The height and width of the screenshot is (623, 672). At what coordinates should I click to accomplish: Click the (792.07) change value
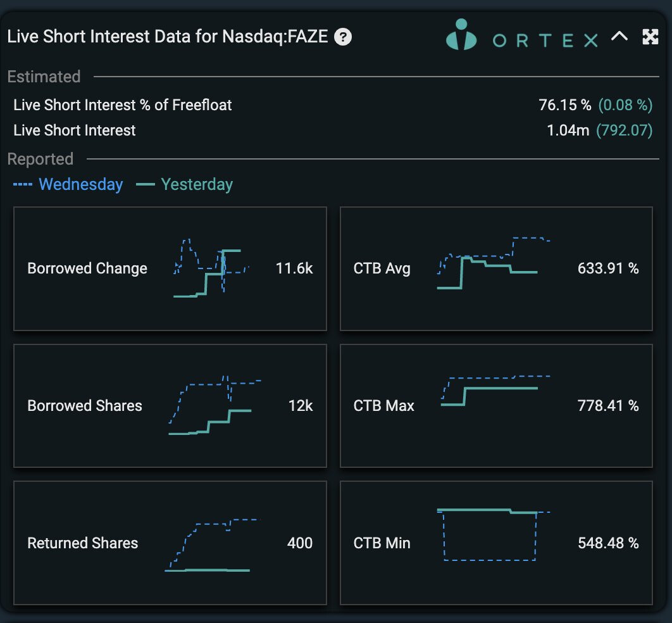coord(625,130)
